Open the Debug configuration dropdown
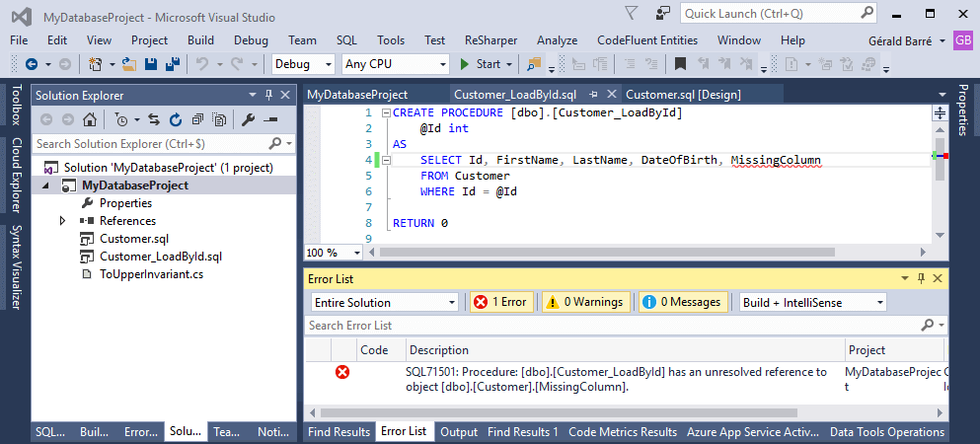Viewport: 980px width, 444px height. (303, 64)
